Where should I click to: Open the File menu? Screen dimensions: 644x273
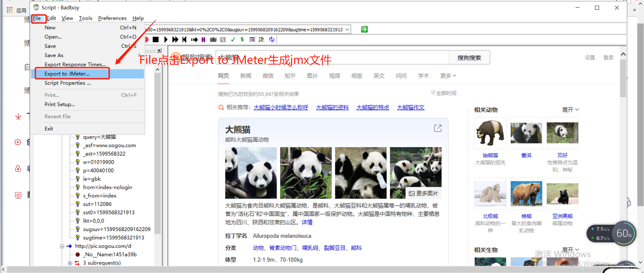tap(37, 18)
